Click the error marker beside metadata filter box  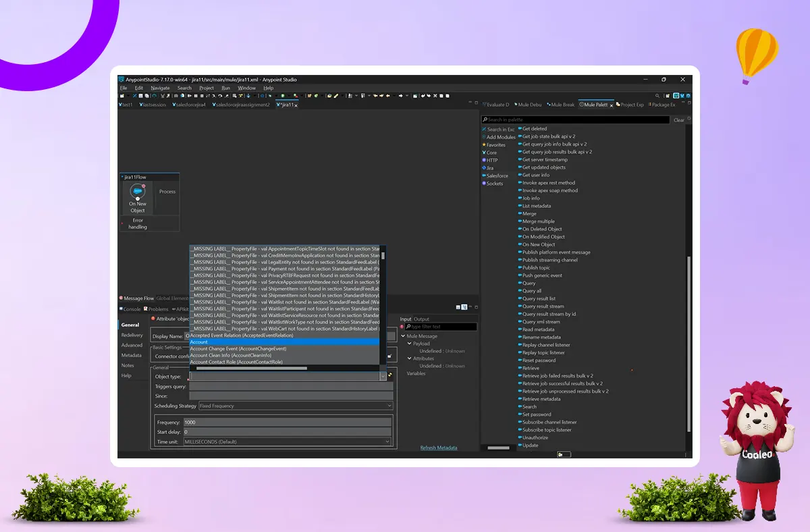click(402, 327)
